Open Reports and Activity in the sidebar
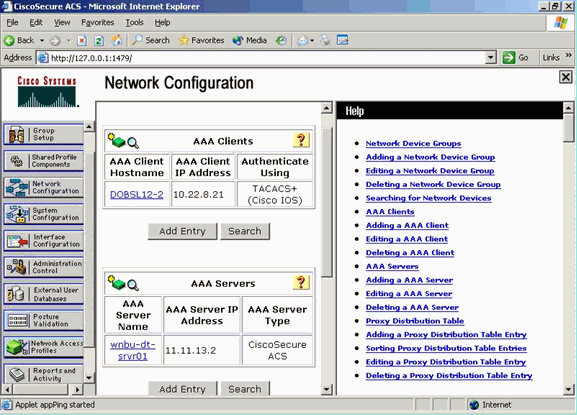 pos(43,374)
